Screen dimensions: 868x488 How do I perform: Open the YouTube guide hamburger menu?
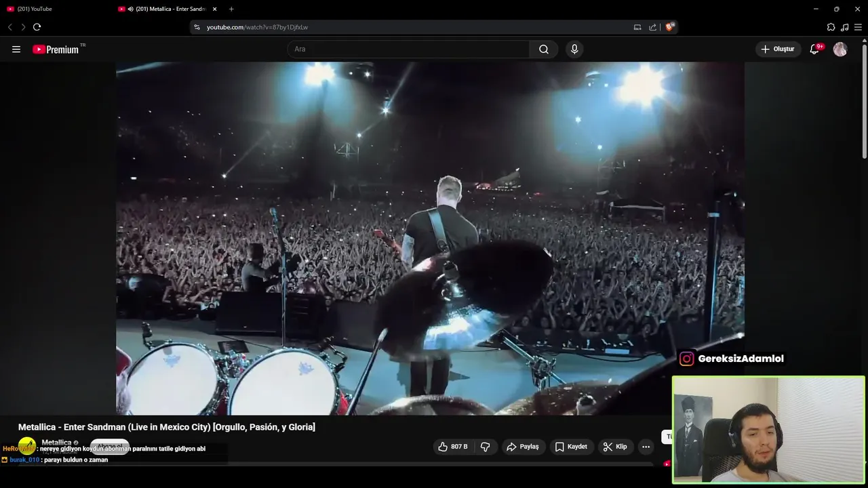pos(16,49)
